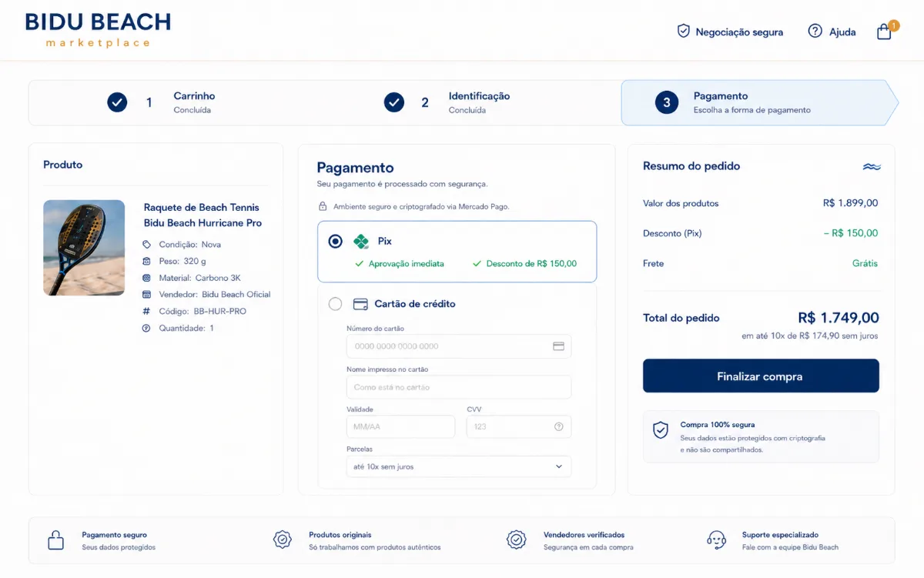Open the Parcelas installments dropdown
924x578 pixels.
click(459, 466)
